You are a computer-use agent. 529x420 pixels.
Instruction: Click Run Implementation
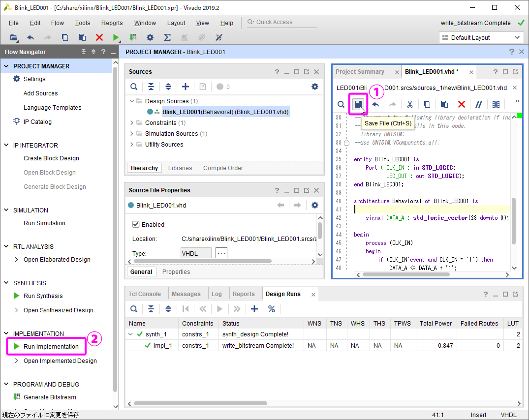tap(51, 347)
